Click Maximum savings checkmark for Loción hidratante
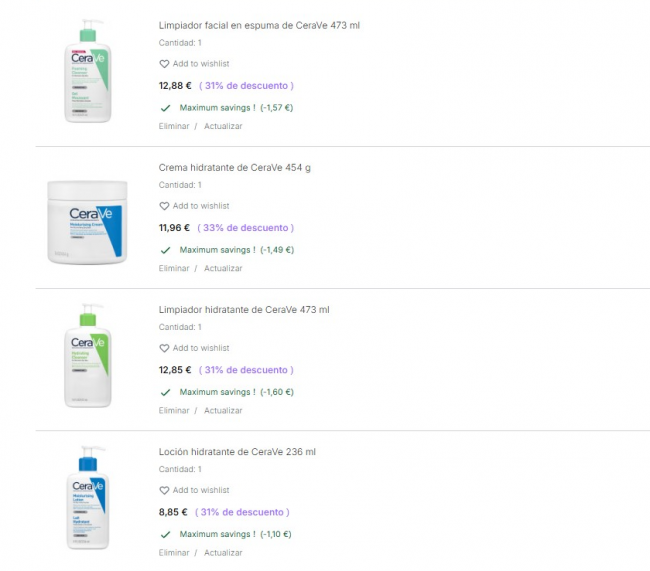 pyautogui.click(x=165, y=534)
